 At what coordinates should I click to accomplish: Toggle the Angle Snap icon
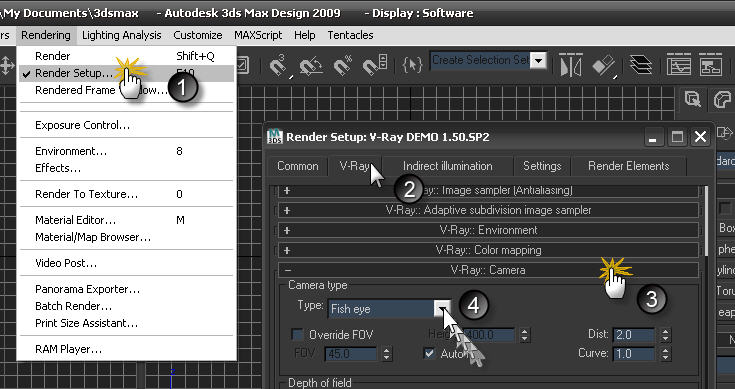point(310,66)
